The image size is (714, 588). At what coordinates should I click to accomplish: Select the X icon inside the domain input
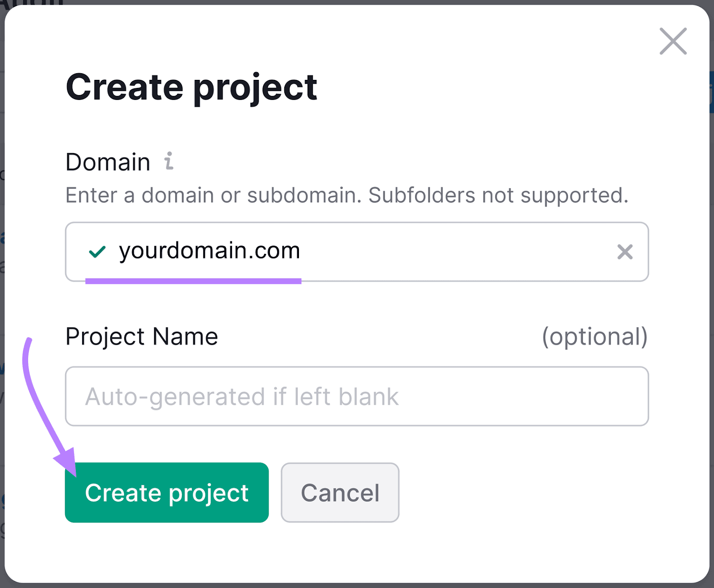click(x=625, y=252)
